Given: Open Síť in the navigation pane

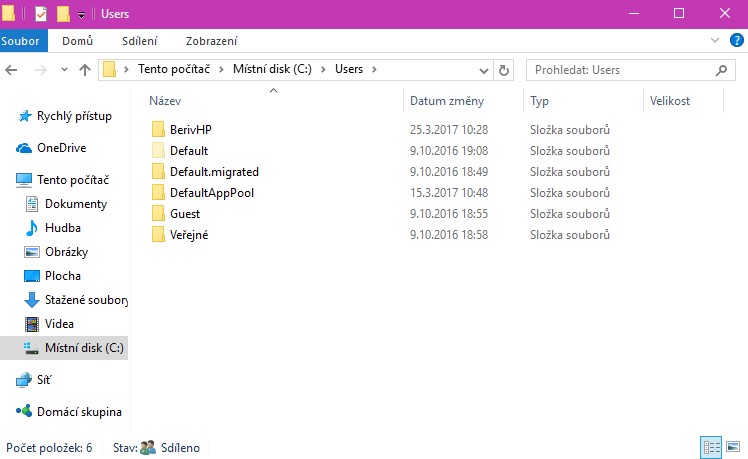Looking at the screenshot, I should pyautogui.click(x=44, y=380).
